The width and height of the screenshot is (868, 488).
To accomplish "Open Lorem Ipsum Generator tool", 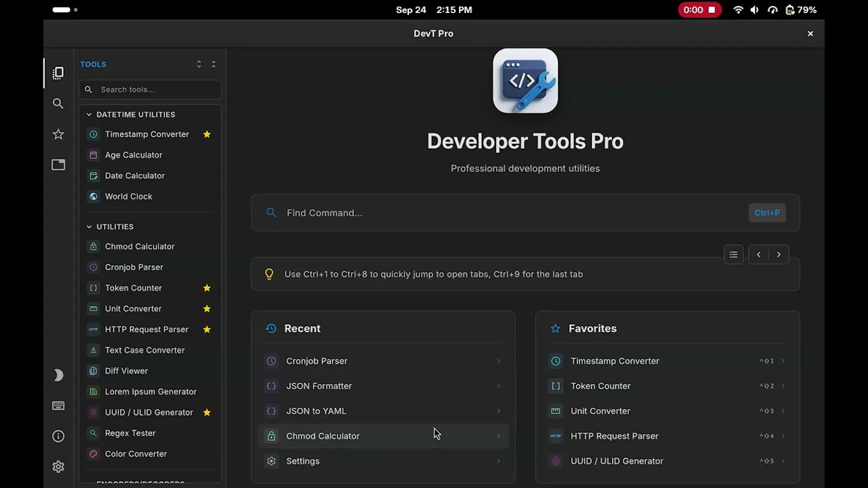I will 150,391.
